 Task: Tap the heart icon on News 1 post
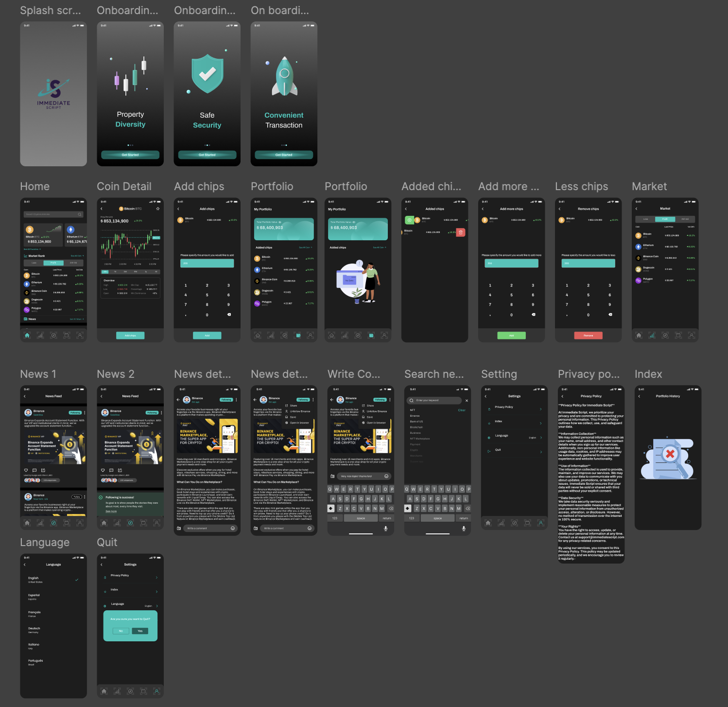[x=26, y=470]
